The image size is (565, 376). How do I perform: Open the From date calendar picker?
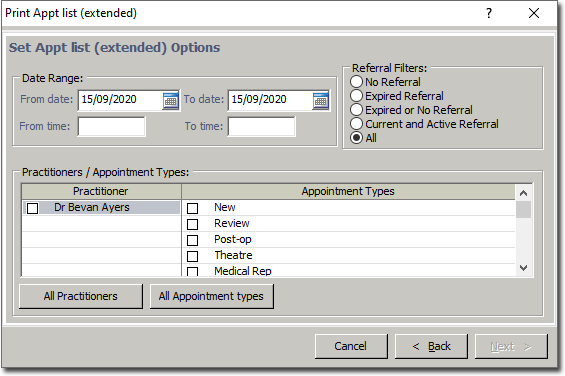click(x=170, y=101)
